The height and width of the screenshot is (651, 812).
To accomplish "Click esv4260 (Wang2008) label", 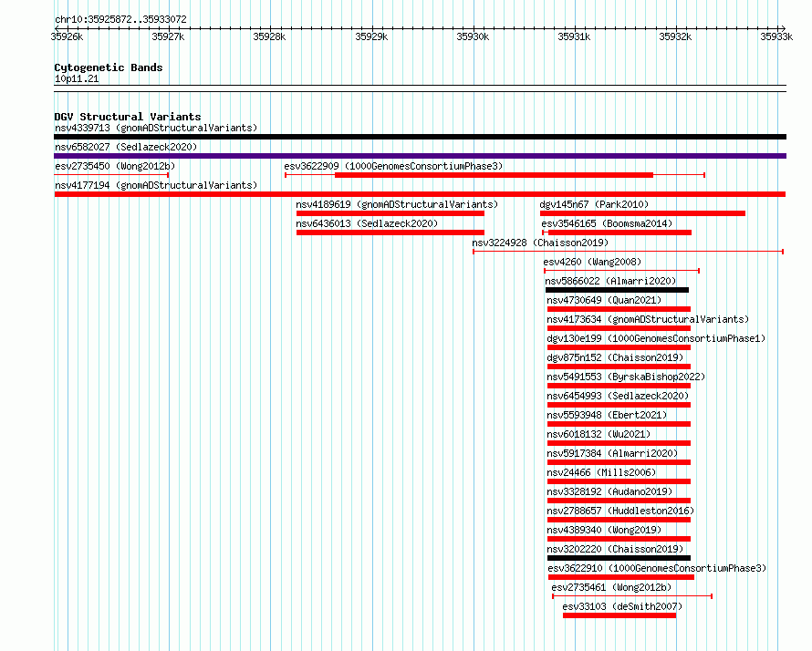I will pyautogui.click(x=592, y=262).
